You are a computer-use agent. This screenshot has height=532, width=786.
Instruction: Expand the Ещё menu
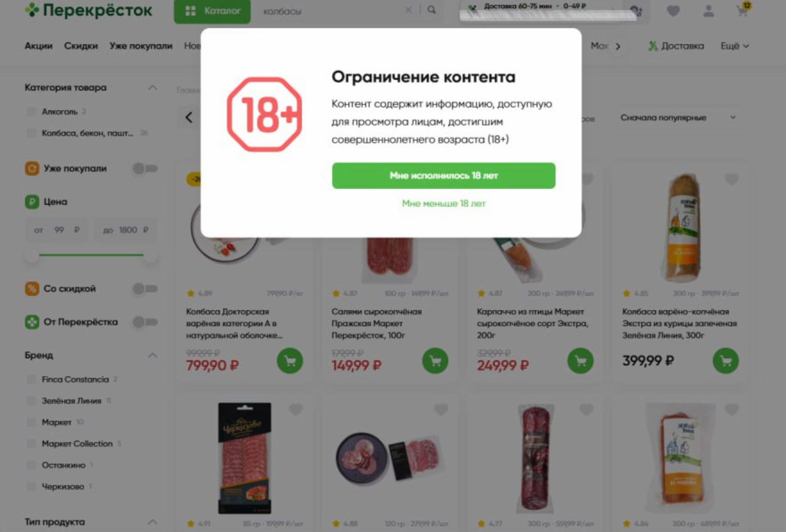[734, 46]
